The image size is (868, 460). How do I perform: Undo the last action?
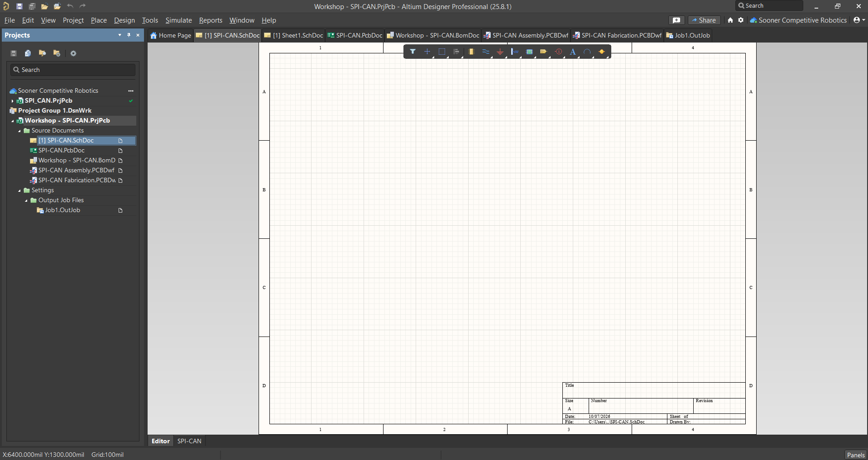point(70,6)
